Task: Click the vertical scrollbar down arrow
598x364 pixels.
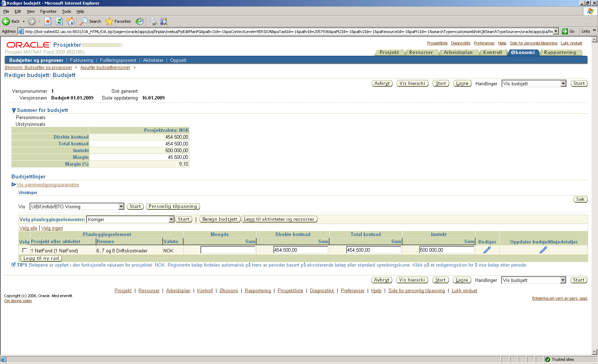Action: tap(594, 352)
